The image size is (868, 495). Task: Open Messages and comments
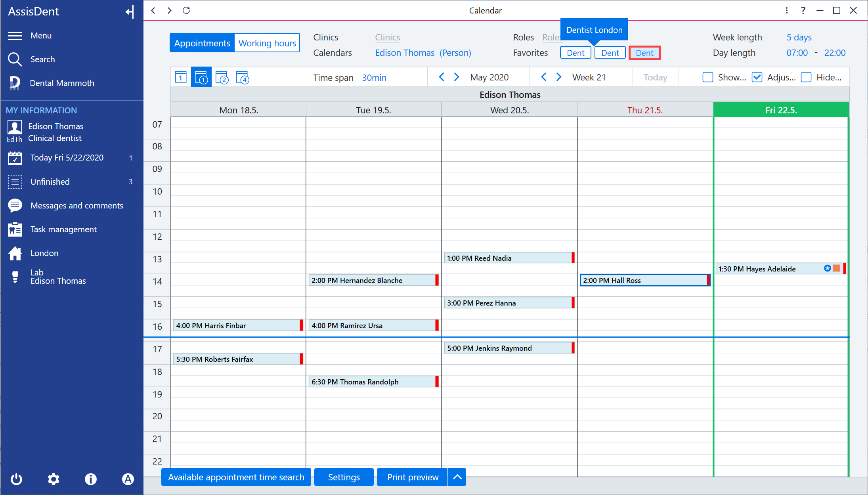click(66, 206)
